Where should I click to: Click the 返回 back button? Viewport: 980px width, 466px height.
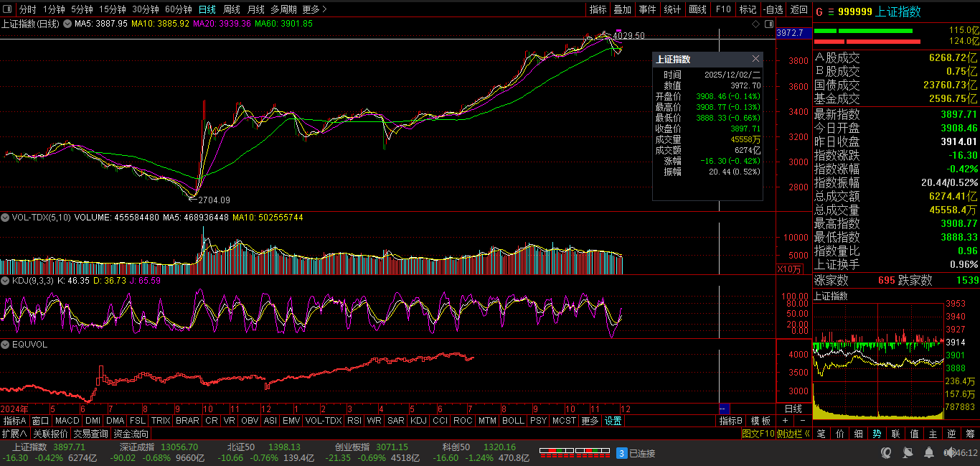pos(798,9)
